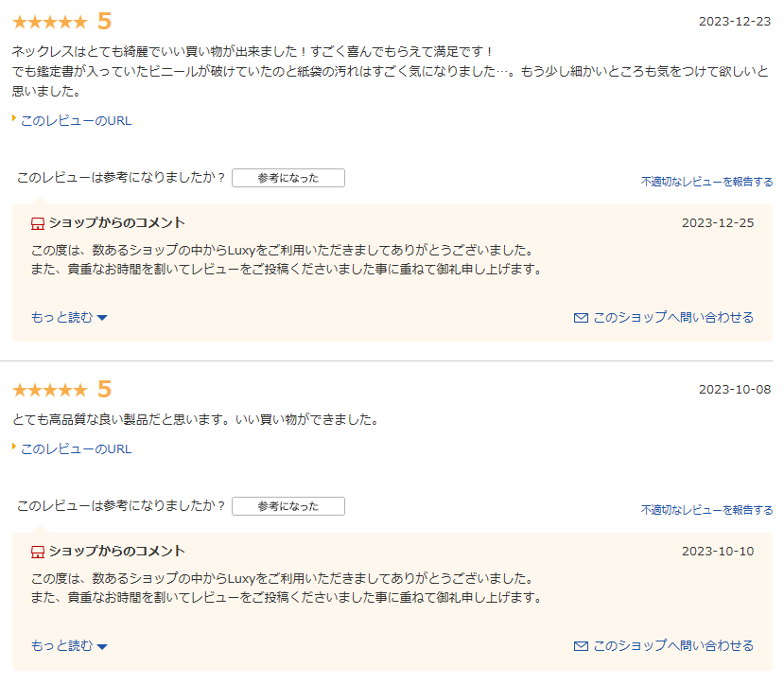This screenshot has width=784, height=685.
Task: Click the envelope icon in the second shop comment
Action: tap(581, 646)
